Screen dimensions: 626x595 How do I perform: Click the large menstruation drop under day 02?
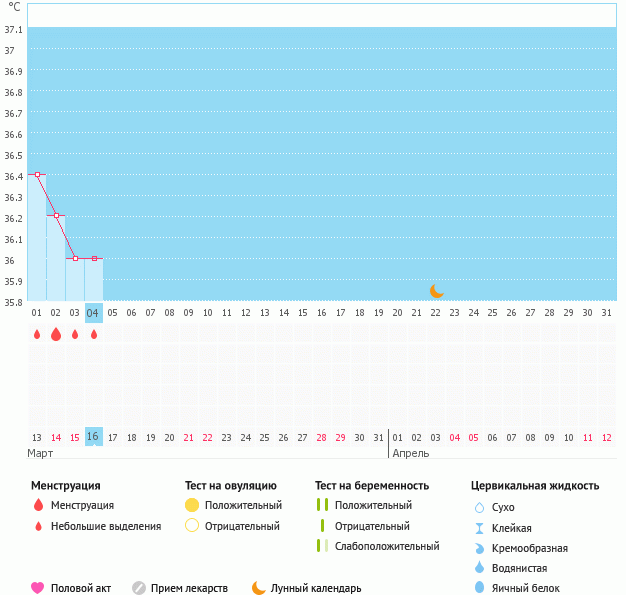(x=56, y=335)
